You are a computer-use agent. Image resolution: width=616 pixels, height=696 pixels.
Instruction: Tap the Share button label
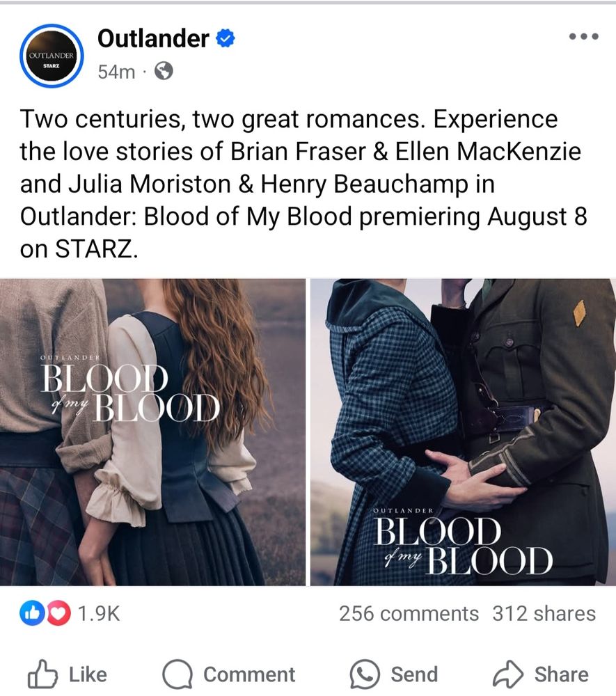[x=562, y=674]
